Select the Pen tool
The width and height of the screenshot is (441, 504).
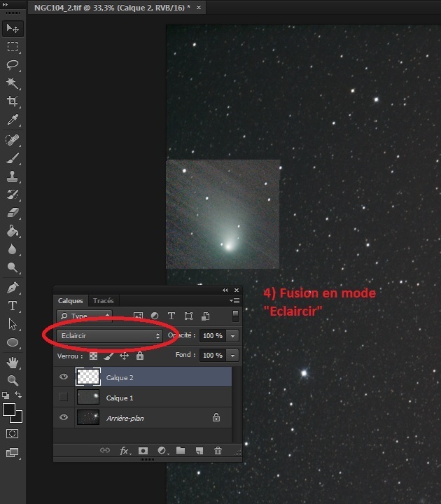coord(13,288)
